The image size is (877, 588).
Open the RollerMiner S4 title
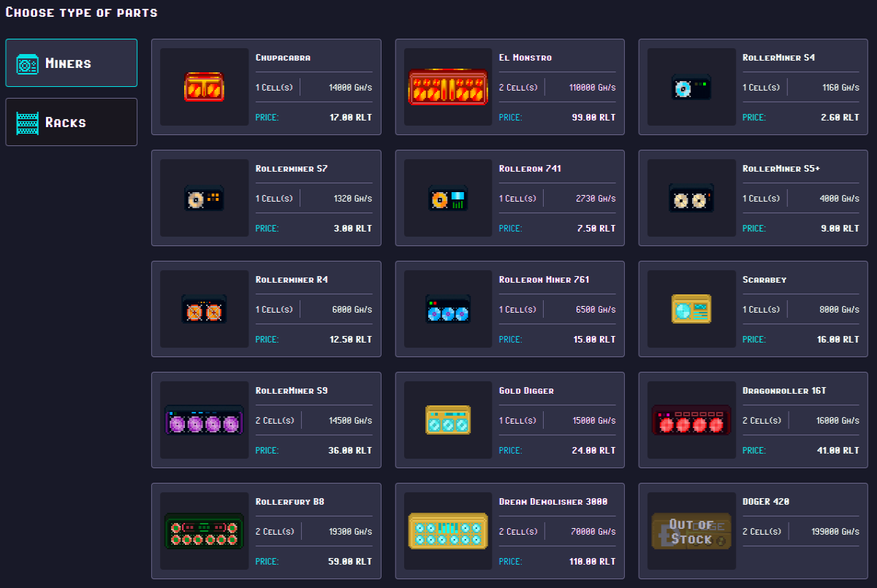778,58
